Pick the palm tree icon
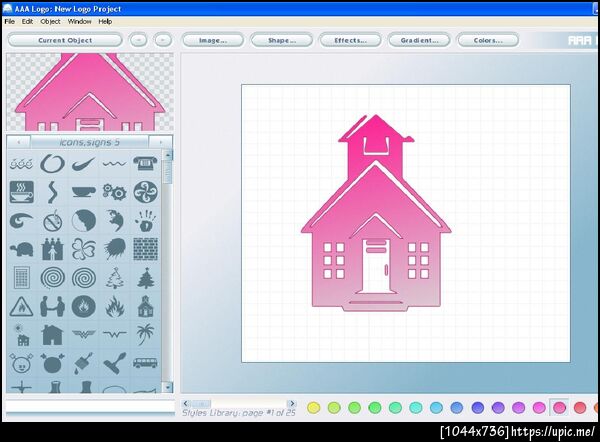 [145, 334]
